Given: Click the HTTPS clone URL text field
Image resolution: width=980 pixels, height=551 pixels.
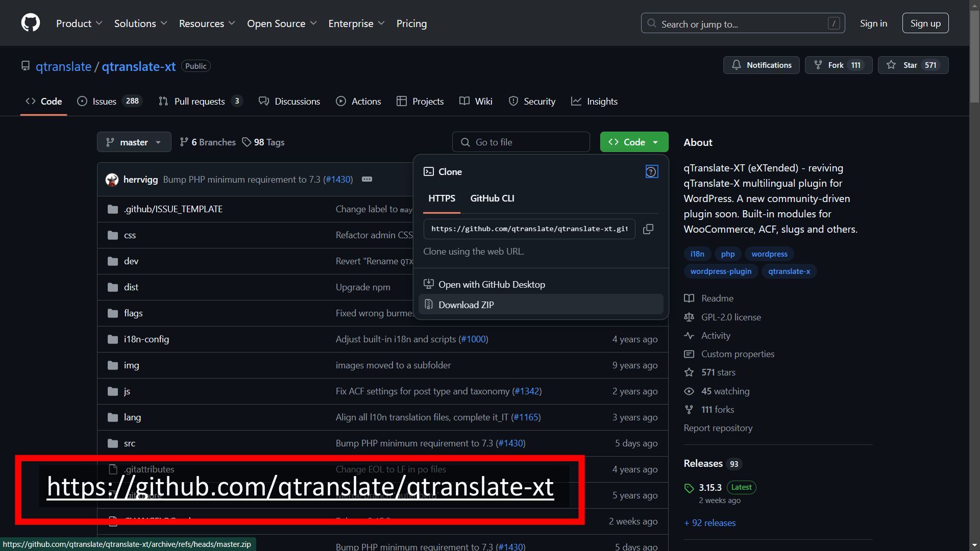Looking at the screenshot, I should point(529,229).
